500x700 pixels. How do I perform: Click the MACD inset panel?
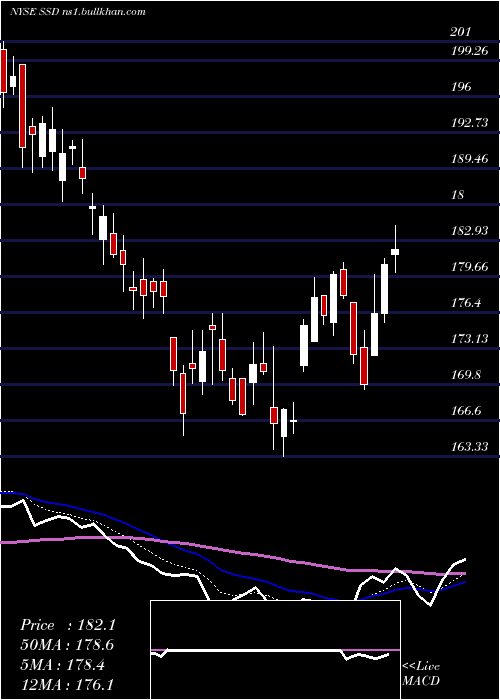(275, 650)
